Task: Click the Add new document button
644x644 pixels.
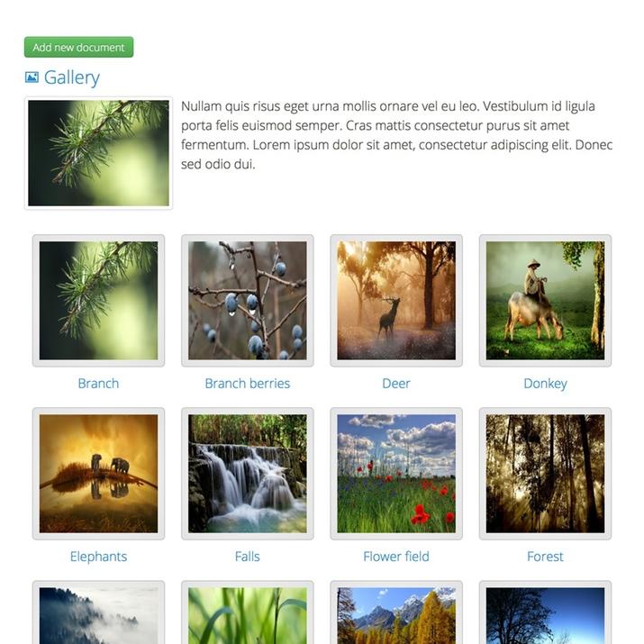Action: pyautogui.click(x=79, y=47)
